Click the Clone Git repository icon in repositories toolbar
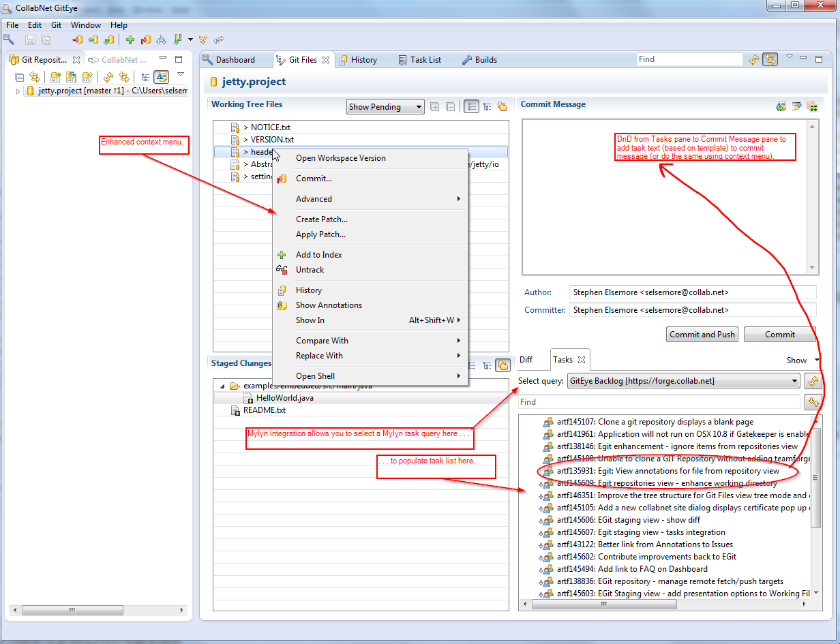This screenshot has height=644, width=840. 70,77
